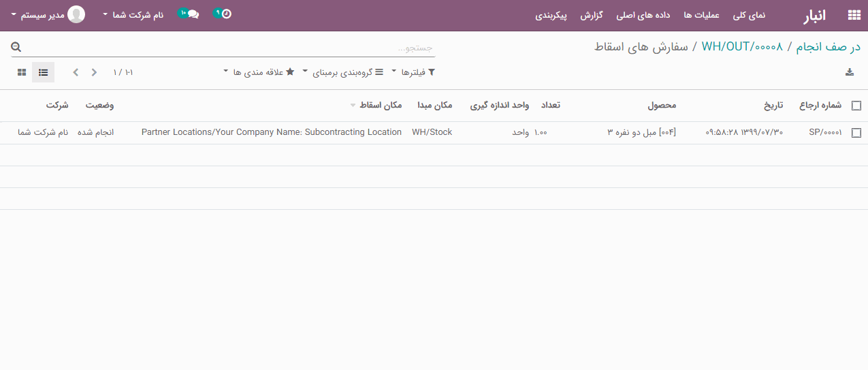
Task: Click the واحد unit cell
Action: [x=521, y=132]
